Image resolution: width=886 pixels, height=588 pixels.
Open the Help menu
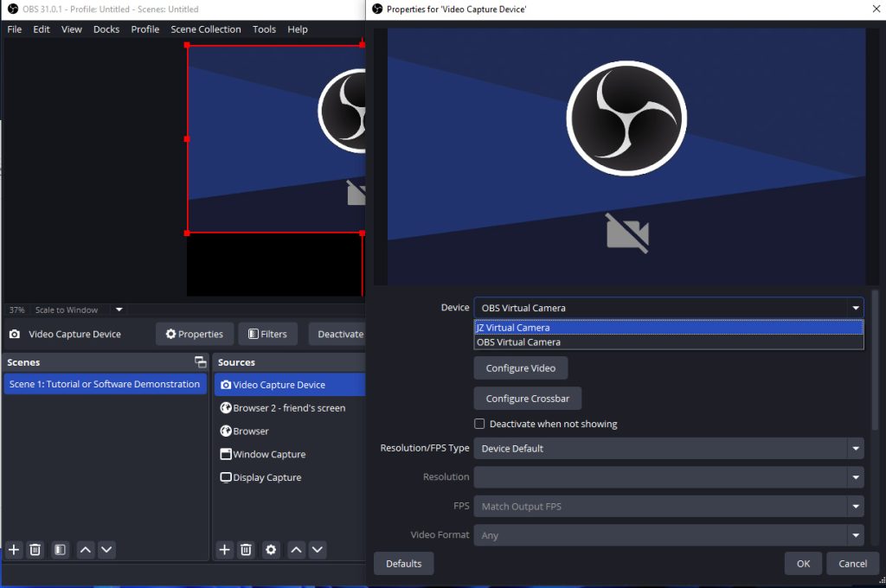point(298,29)
